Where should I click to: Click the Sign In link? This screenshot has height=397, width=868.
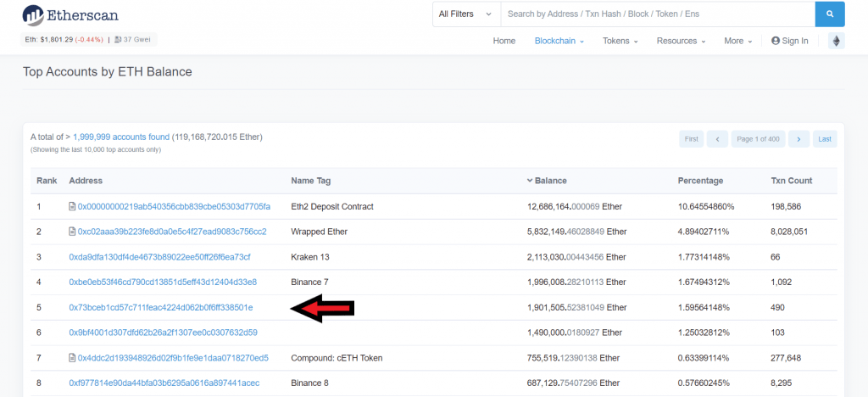tap(789, 41)
